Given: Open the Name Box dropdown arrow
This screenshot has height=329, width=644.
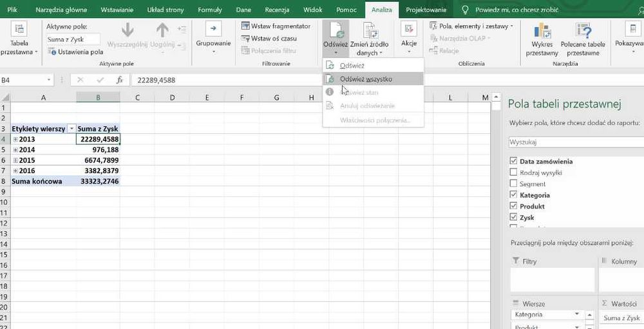Looking at the screenshot, I should (x=50, y=80).
